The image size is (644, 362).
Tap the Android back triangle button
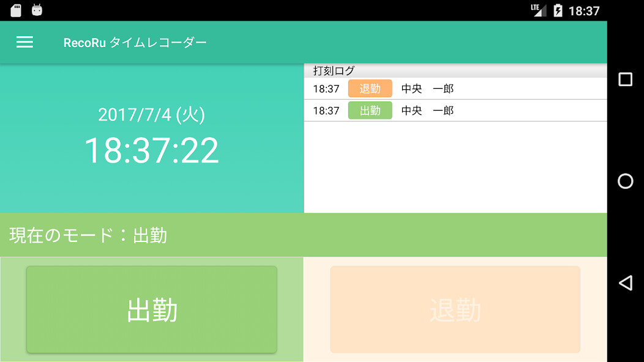(626, 283)
